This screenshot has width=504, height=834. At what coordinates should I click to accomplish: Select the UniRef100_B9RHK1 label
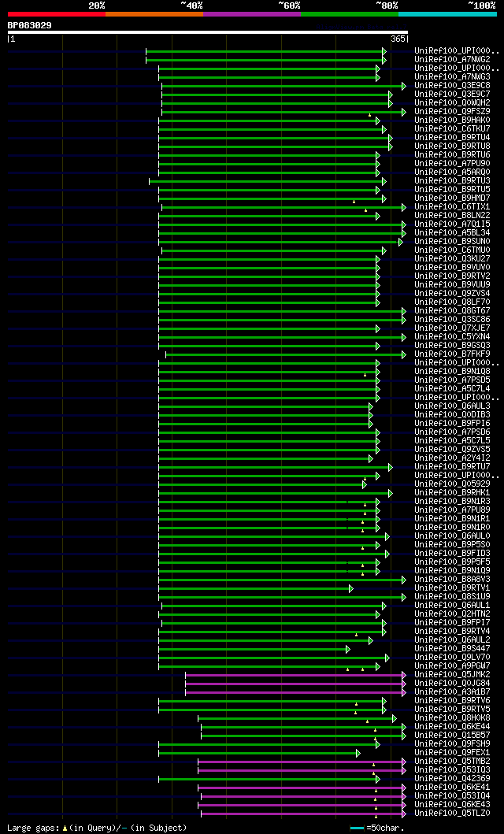click(453, 493)
